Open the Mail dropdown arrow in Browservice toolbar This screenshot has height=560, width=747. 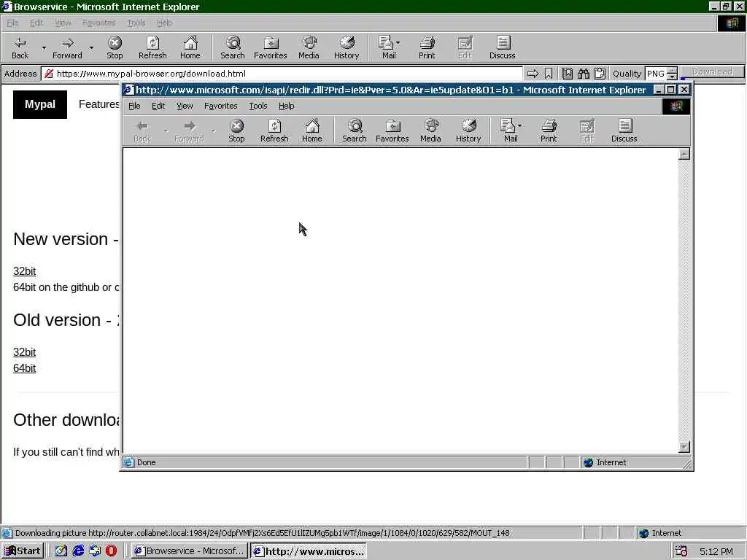(x=398, y=43)
